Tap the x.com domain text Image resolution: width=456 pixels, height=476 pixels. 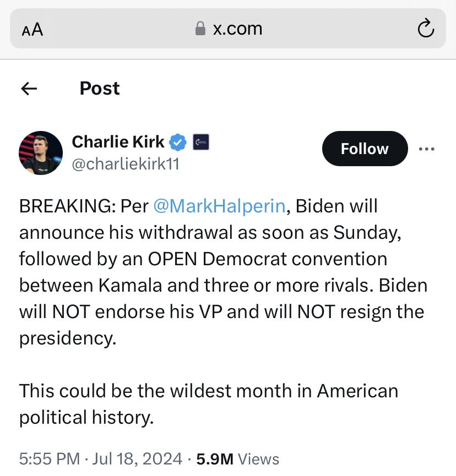coord(237,29)
